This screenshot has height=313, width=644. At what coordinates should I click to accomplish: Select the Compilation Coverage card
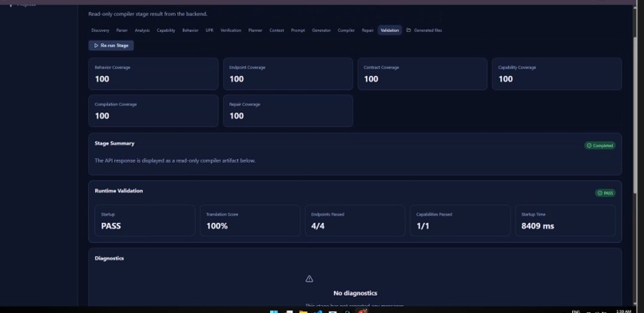click(153, 111)
